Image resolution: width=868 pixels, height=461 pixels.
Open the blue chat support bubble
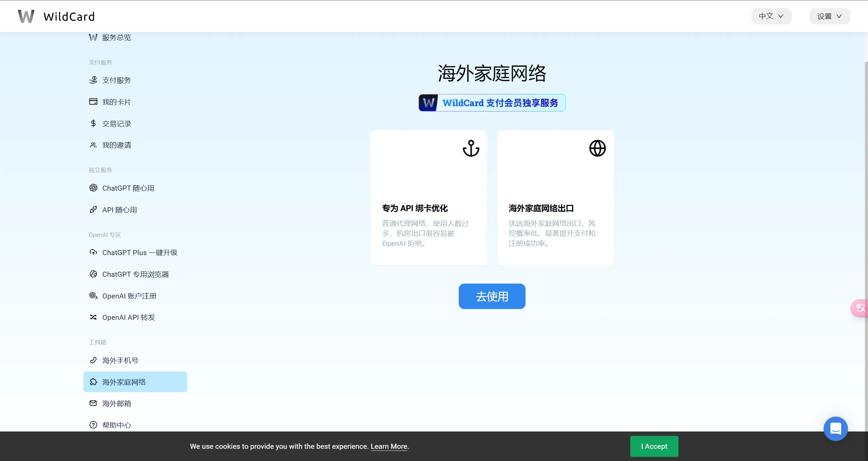[x=836, y=429]
